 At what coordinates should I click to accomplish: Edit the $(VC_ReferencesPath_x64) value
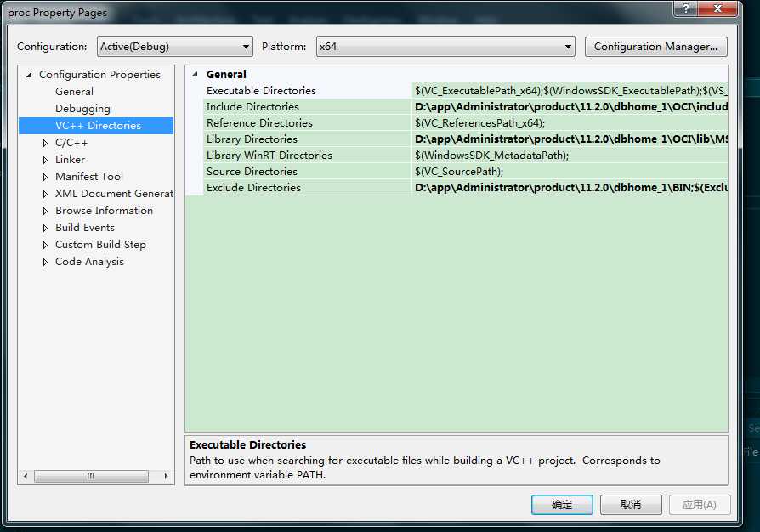pos(570,123)
